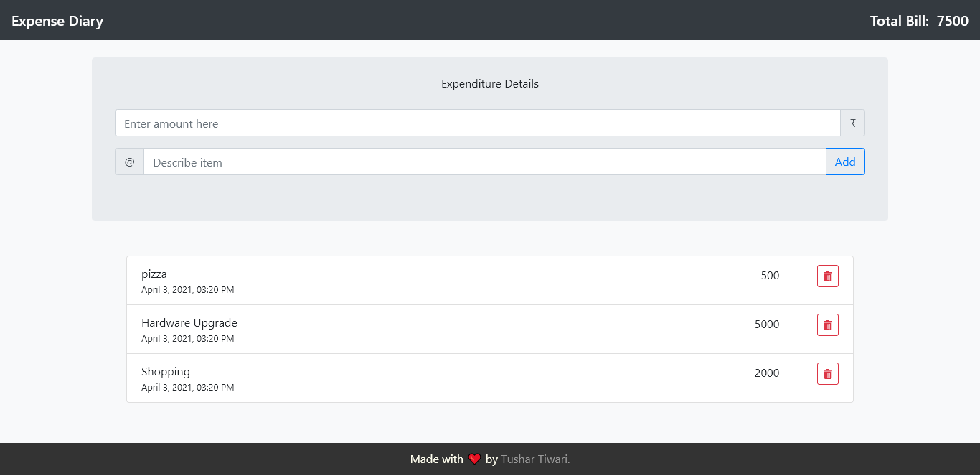
Task: Click the rupee currency symbol
Action: coord(852,123)
